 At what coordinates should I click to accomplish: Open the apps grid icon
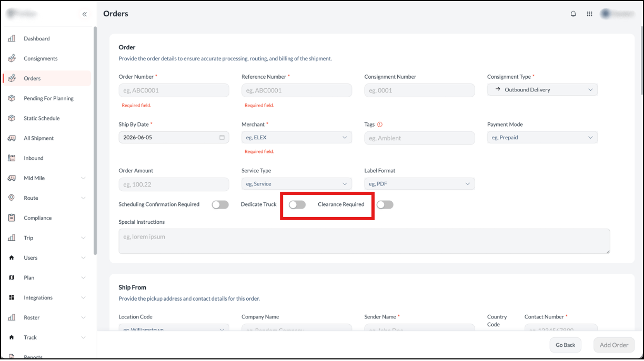590,14
